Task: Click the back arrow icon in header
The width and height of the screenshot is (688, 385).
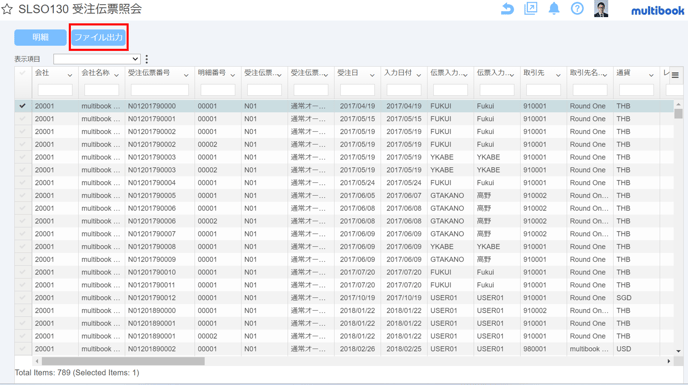Action: coord(507,8)
